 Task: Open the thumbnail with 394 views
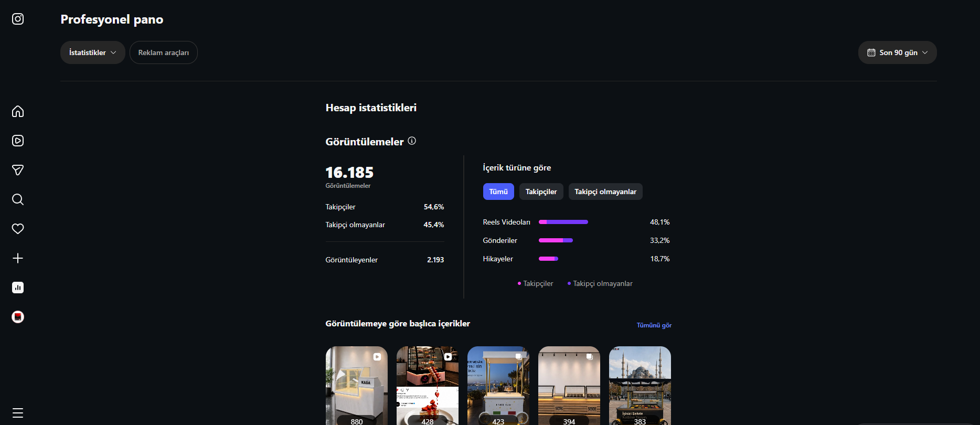click(x=569, y=386)
